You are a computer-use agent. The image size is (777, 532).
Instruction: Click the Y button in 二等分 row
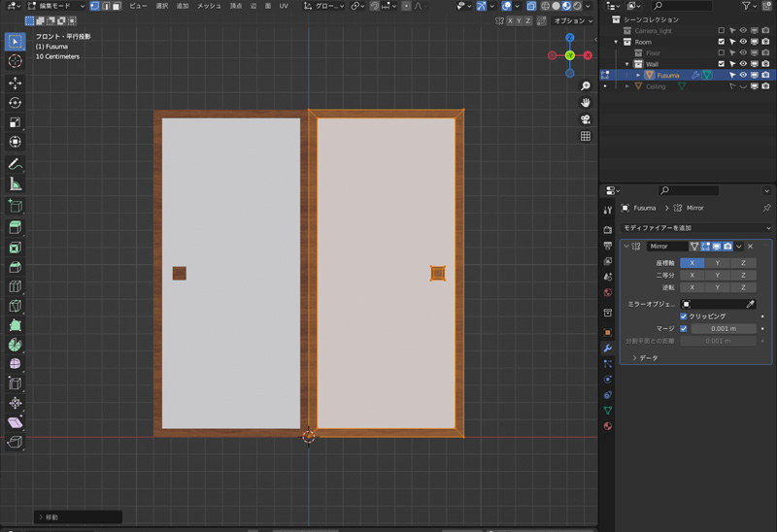pyautogui.click(x=717, y=275)
